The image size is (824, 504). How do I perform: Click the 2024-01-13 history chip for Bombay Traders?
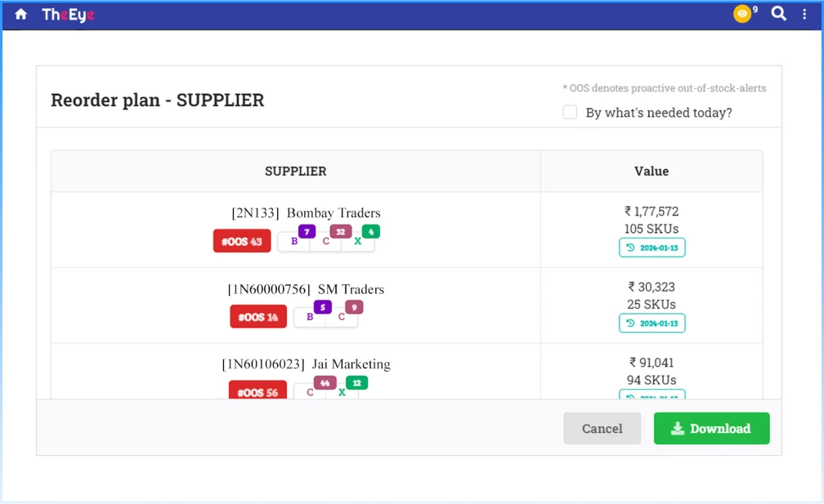pyautogui.click(x=652, y=248)
